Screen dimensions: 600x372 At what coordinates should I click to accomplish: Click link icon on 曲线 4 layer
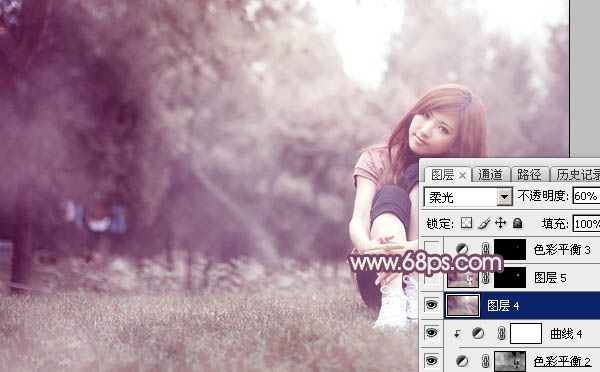501,333
